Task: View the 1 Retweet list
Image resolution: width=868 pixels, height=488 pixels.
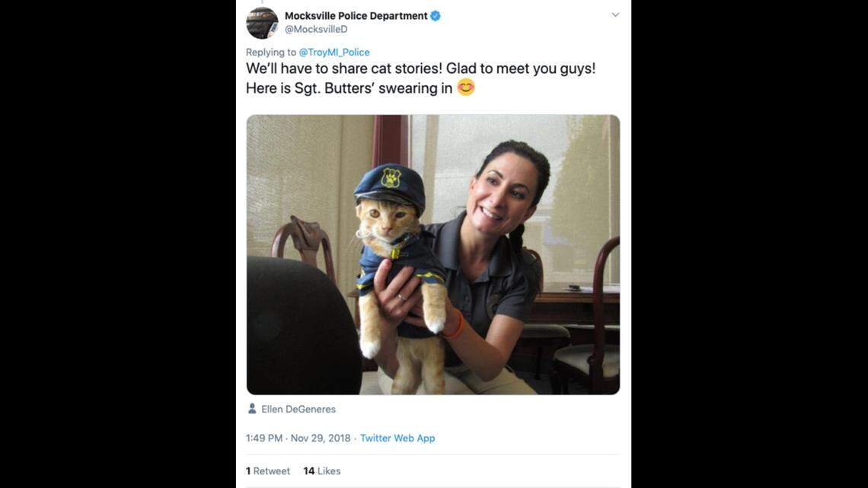Action: coord(268,471)
